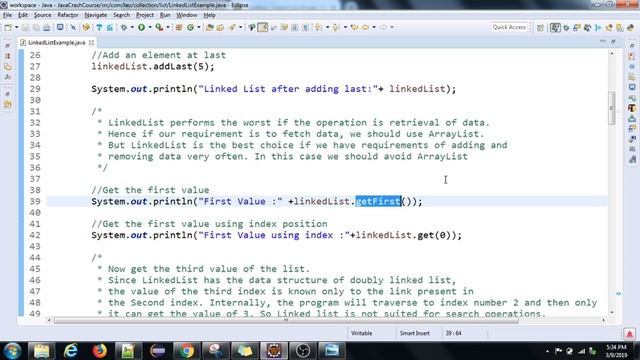The height and width of the screenshot is (360, 640).
Task: Open the New Java Class dropdown arrow
Action: tap(199, 27)
